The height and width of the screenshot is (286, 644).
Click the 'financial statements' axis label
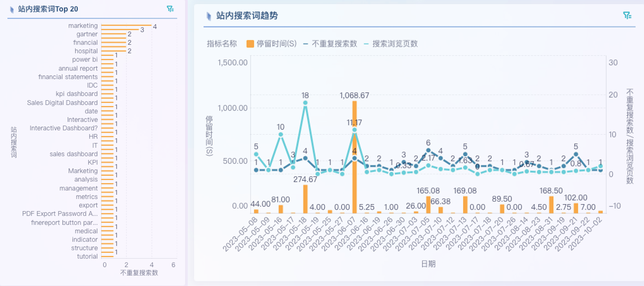click(x=68, y=77)
